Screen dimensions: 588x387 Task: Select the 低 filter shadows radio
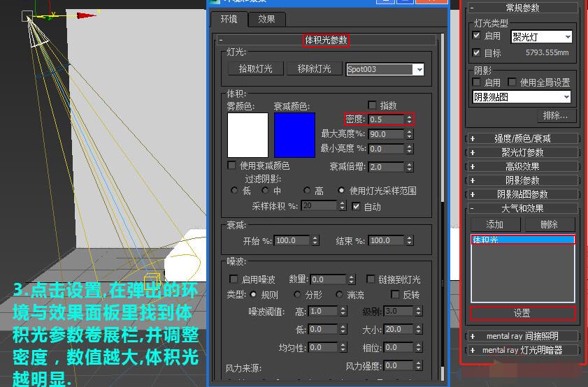(x=234, y=191)
